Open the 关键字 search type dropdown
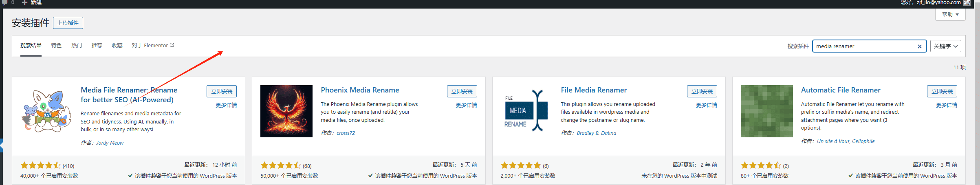 point(945,46)
